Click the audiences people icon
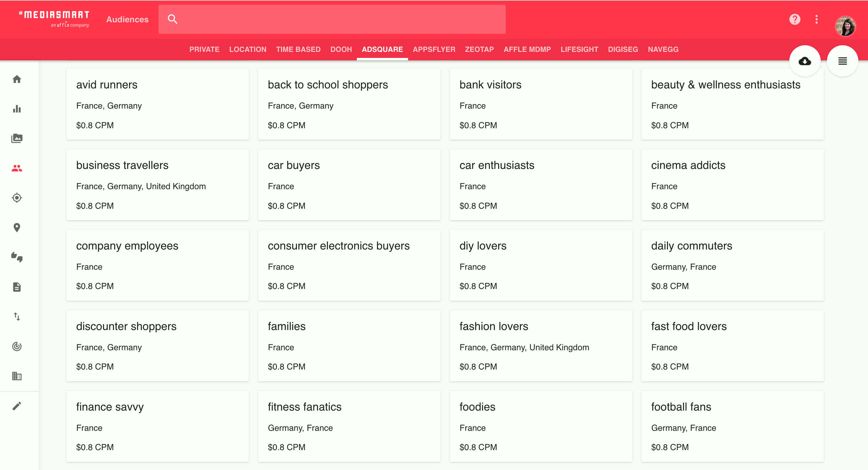Image resolution: width=868 pixels, height=470 pixels. click(x=17, y=168)
